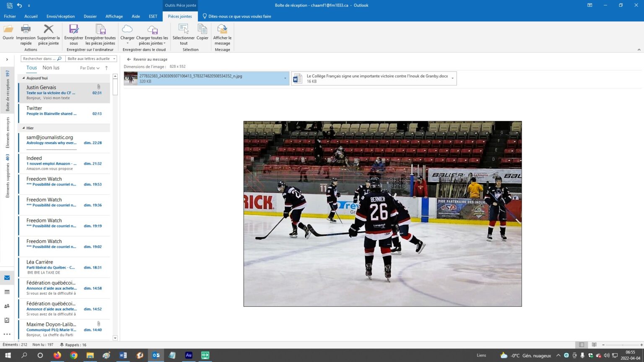Open the calendar icon in left navigation
Screen dimensions: 644x362
[x=7, y=292]
